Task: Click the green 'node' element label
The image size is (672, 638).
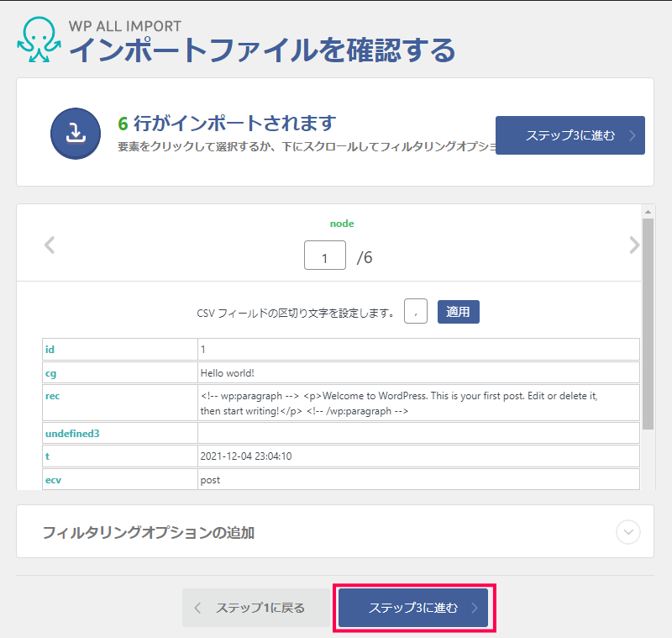Action: (x=342, y=224)
